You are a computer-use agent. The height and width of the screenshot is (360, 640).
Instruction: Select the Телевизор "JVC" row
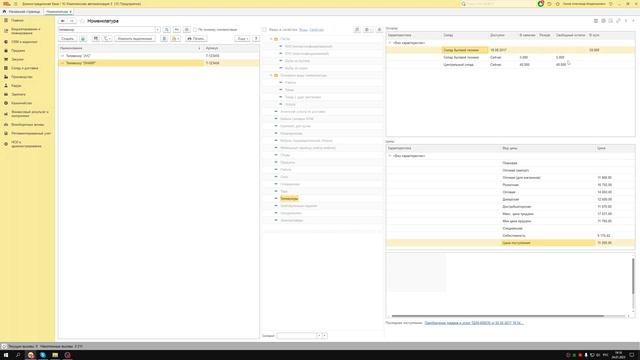pos(158,56)
